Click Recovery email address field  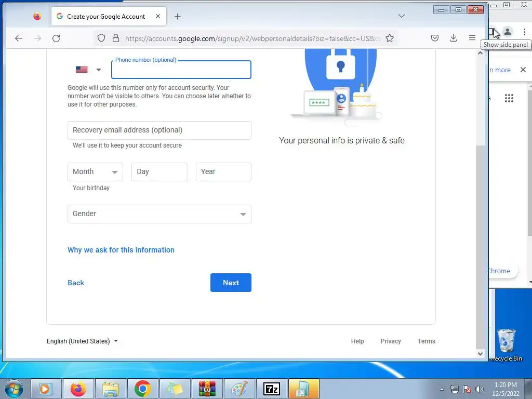click(159, 130)
